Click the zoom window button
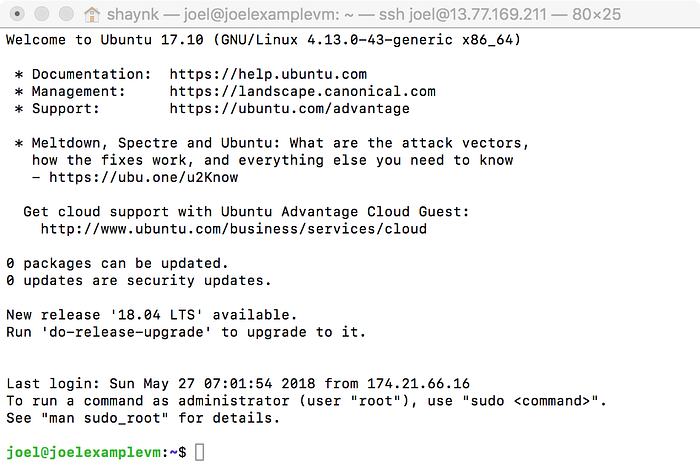 click(66, 14)
